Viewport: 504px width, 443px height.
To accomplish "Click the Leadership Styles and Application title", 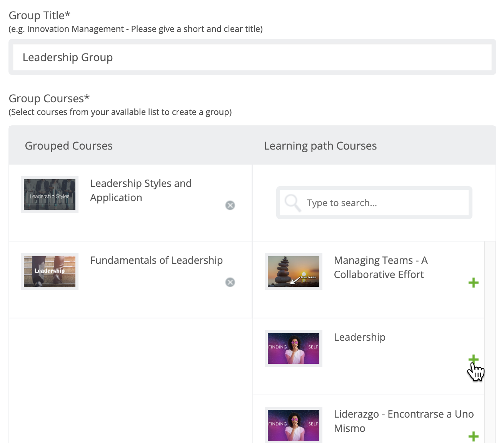I will (141, 190).
